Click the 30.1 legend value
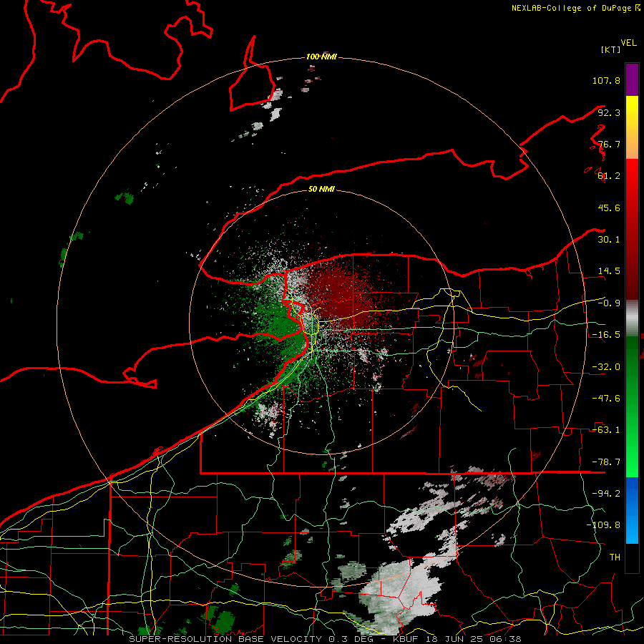 [609, 240]
